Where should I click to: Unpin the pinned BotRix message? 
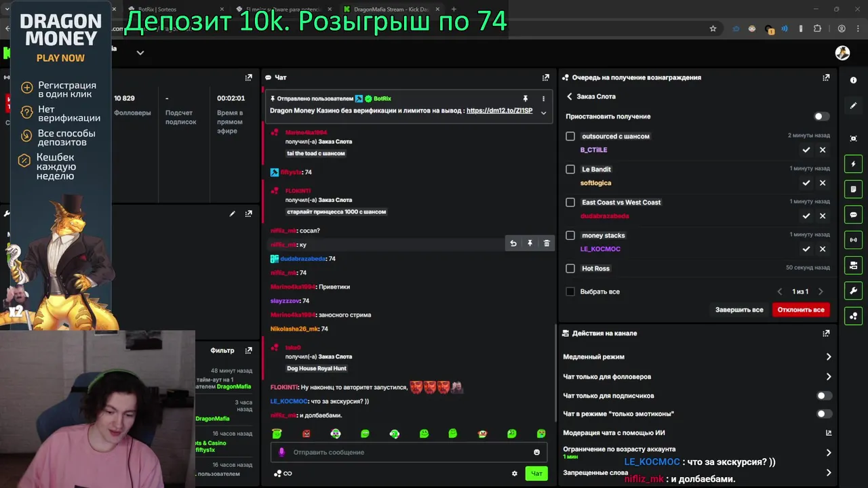coord(525,98)
